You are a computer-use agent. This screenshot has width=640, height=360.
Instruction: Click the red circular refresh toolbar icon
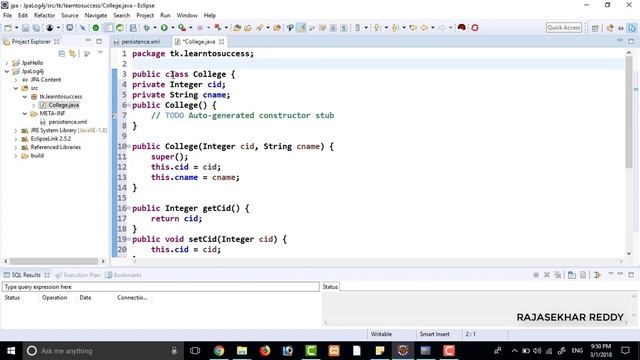[475, 28]
